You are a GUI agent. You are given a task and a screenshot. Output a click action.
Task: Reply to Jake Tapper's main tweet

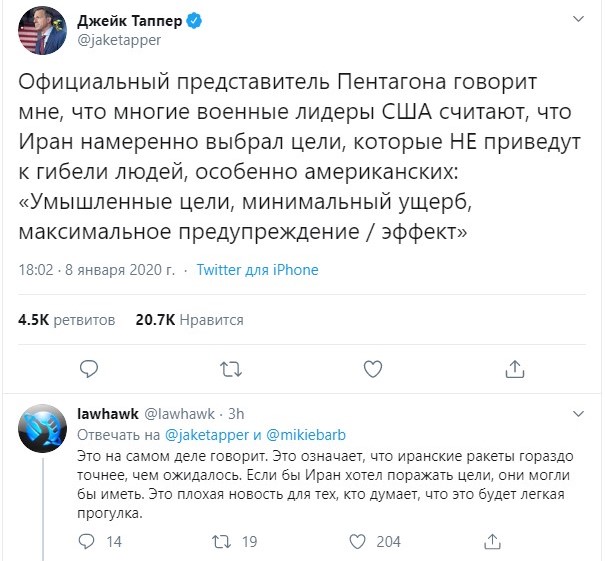pos(88,368)
